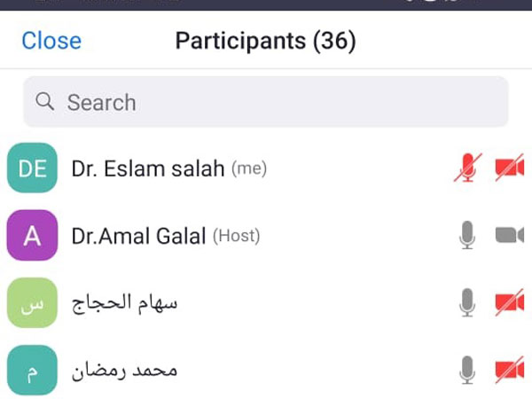Click سهام الحجاج's disabled camera icon
The width and height of the screenshot is (532, 399).
tap(510, 302)
